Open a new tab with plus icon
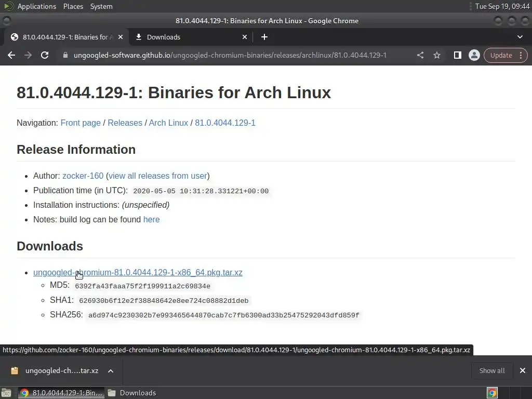 tap(264, 37)
